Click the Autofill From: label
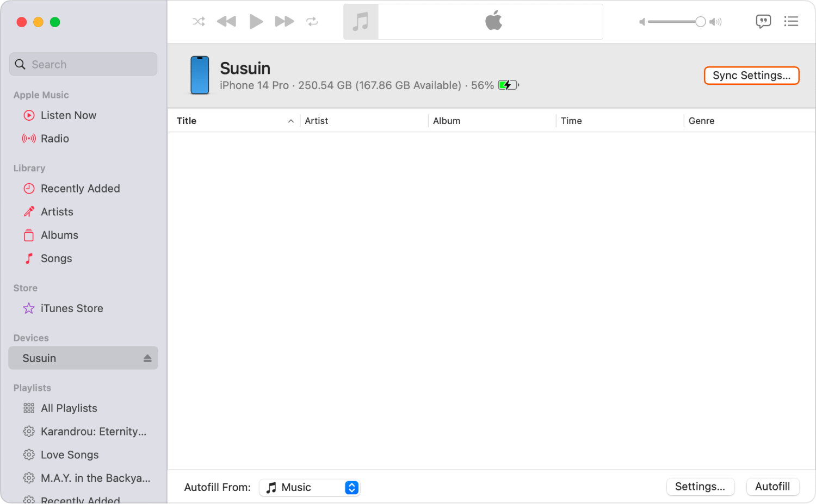 (218, 488)
